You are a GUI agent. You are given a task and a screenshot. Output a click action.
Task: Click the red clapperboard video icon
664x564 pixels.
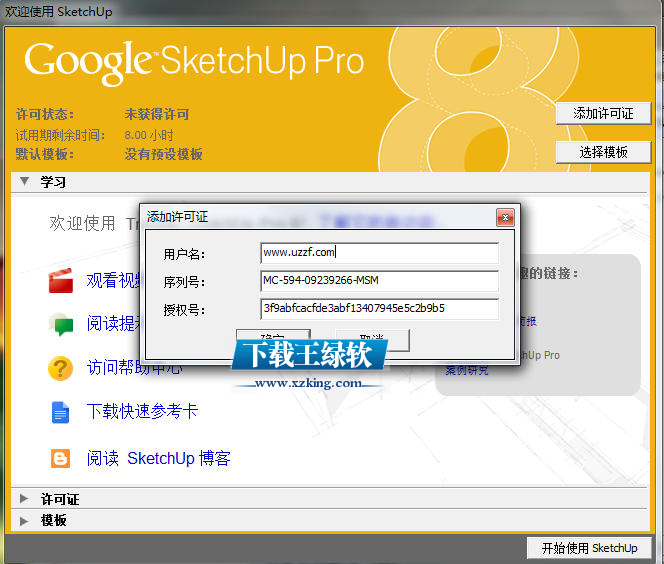pyautogui.click(x=61, y=281)
